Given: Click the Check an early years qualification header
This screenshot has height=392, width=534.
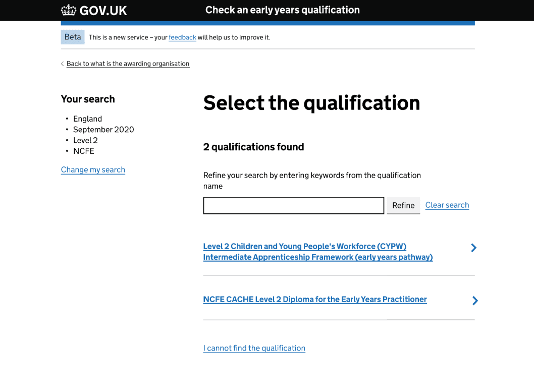Looking at the screenshot, I should click(x=282, y=10).
